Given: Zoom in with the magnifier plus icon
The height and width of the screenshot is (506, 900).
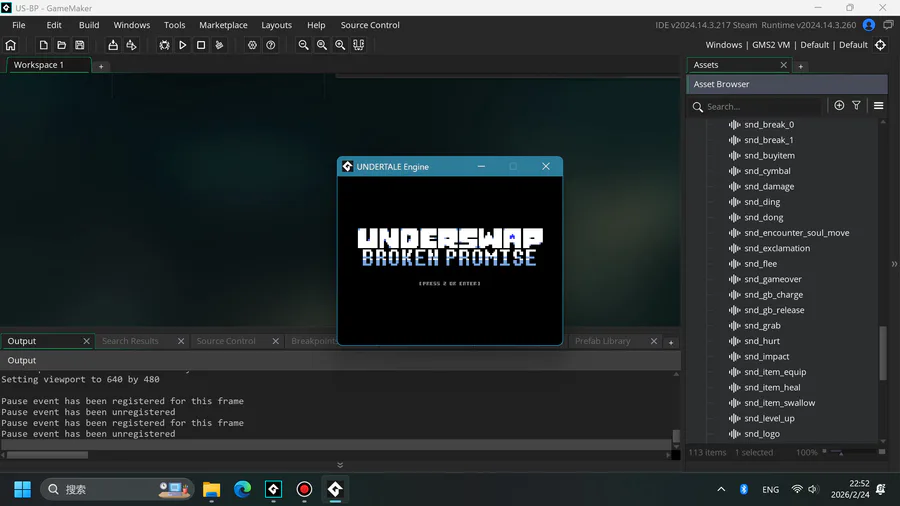Looking at the screenshot, I should [x=340, y=45].
